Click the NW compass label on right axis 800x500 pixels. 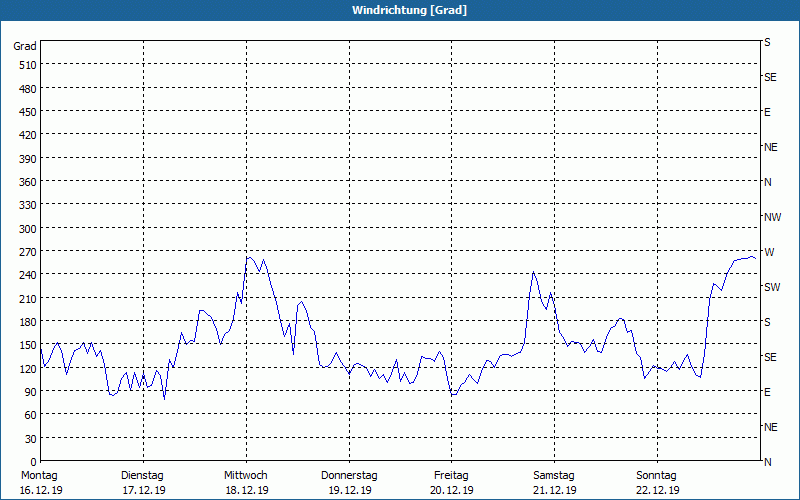pos(772,217)
